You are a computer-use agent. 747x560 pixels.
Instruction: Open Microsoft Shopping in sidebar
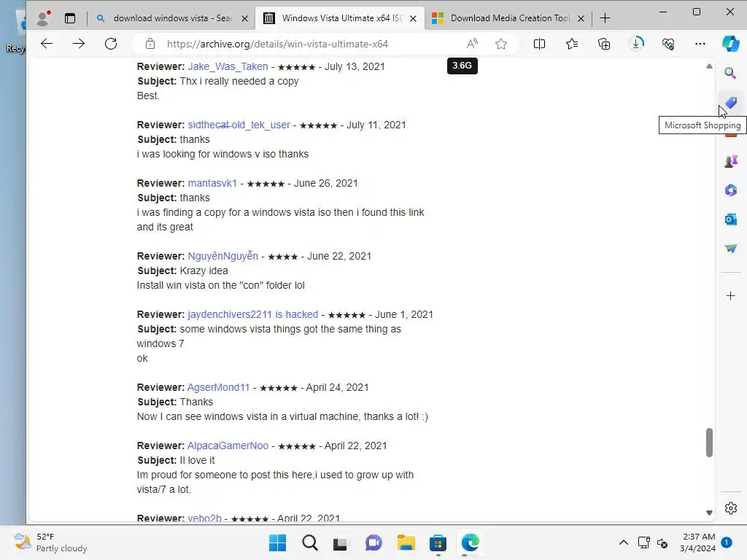click(x=730, y=102)
